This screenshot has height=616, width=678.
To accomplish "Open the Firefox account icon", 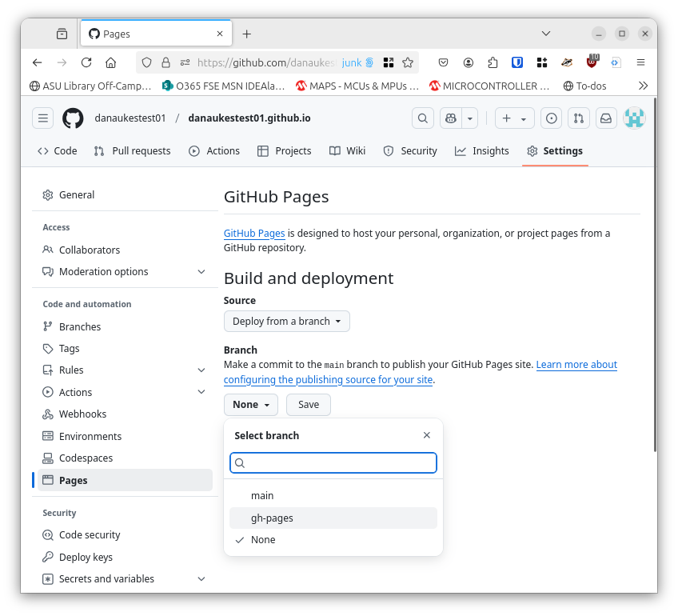I will coord(468,62).
